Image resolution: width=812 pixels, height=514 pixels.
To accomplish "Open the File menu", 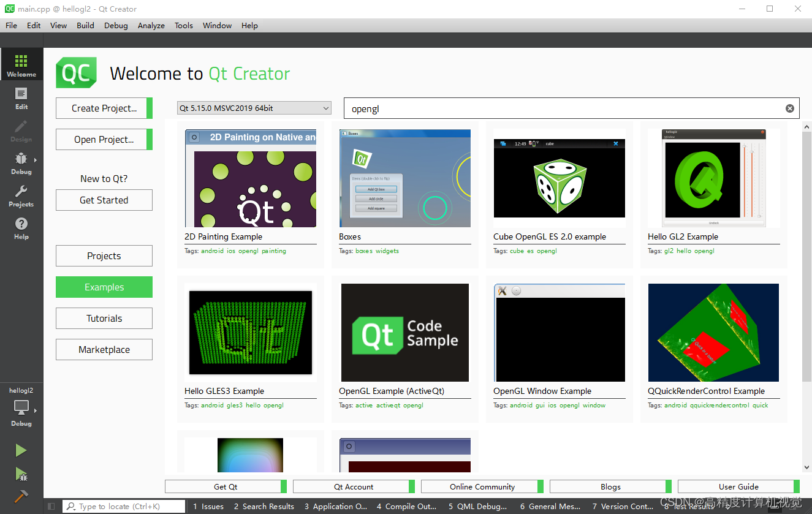I will pyautogui.click(x=11, y=25).
